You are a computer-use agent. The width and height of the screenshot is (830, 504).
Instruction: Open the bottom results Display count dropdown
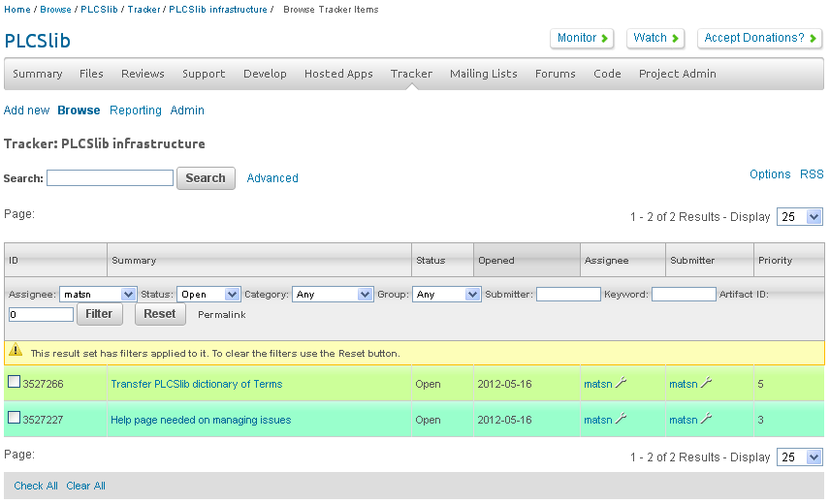pos(799,457)
